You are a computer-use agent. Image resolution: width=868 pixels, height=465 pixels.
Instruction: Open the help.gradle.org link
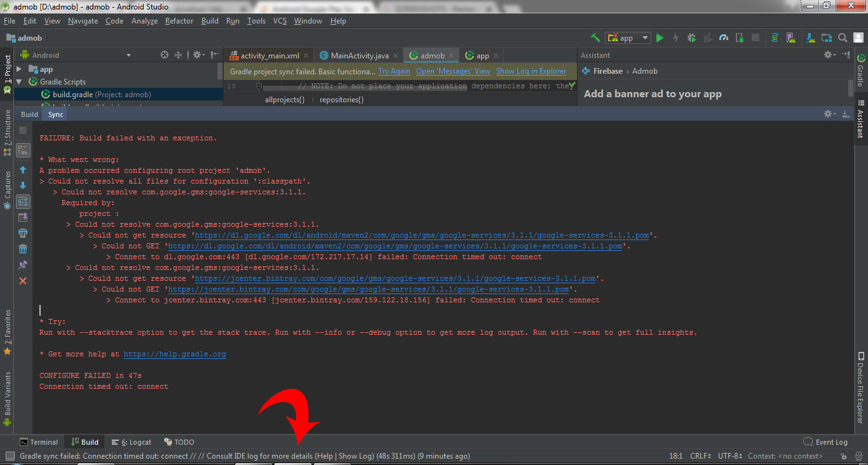175,354
